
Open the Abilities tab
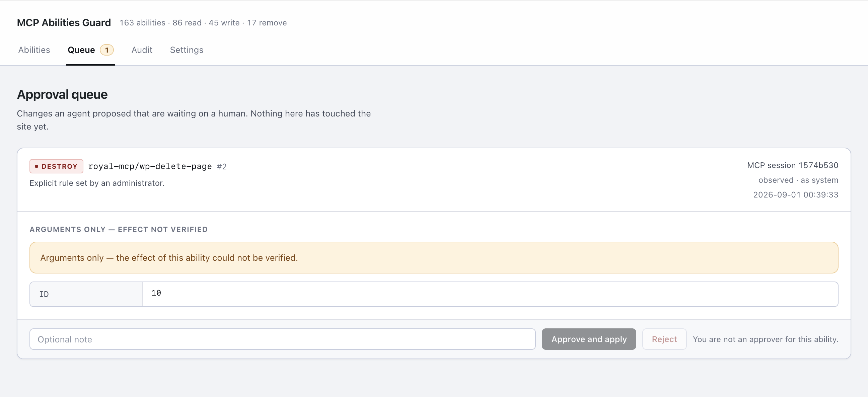tap(34, 50)
